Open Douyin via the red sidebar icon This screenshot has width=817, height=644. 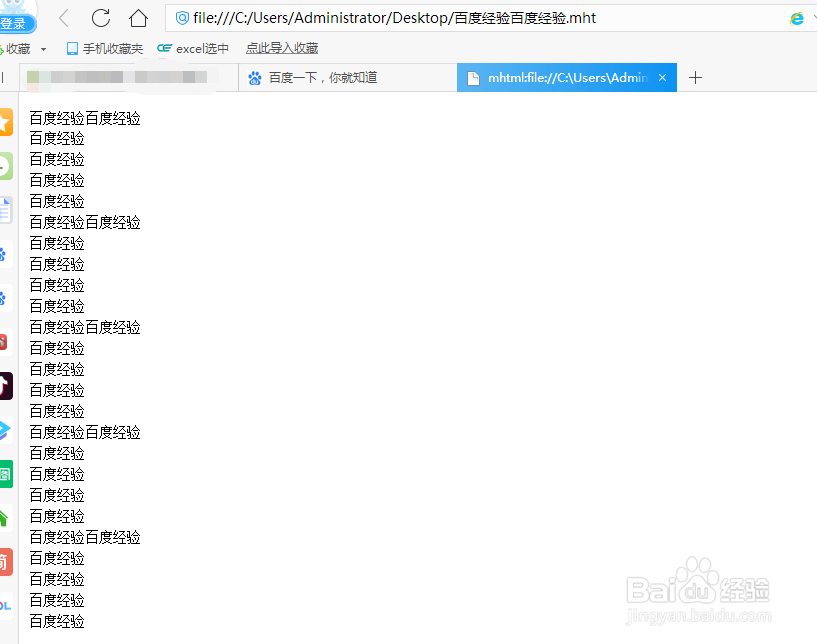click(x=5, y=385)
